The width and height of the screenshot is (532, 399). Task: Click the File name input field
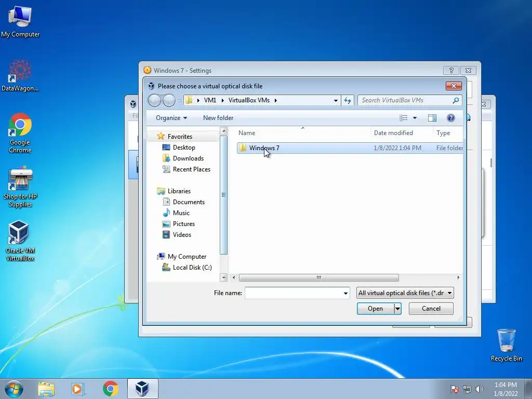(294, 293)
